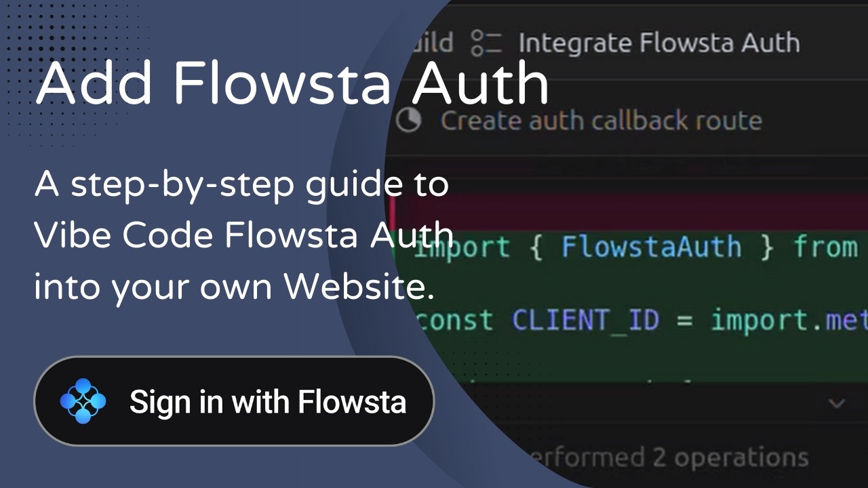Expand the chevron above performed 2 operations
Screen dimensions: 868x488
tap(837, 403)
